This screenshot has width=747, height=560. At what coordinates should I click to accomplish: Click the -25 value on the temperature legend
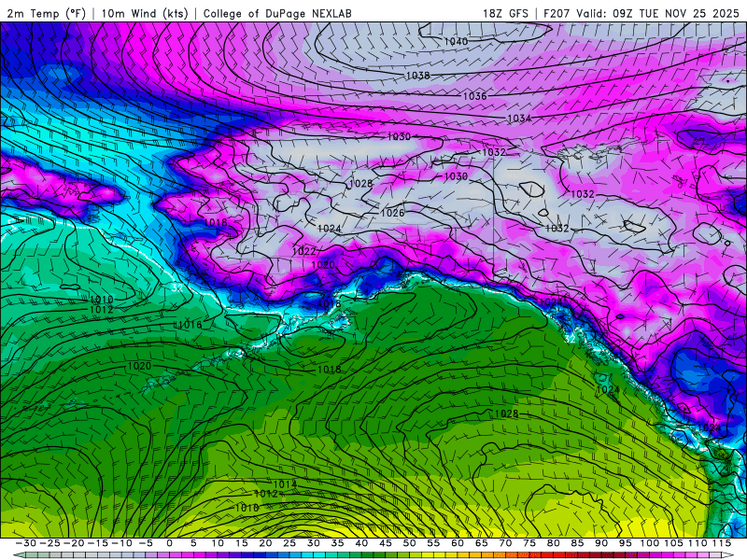pyautogui.click(x=49, y=543)
